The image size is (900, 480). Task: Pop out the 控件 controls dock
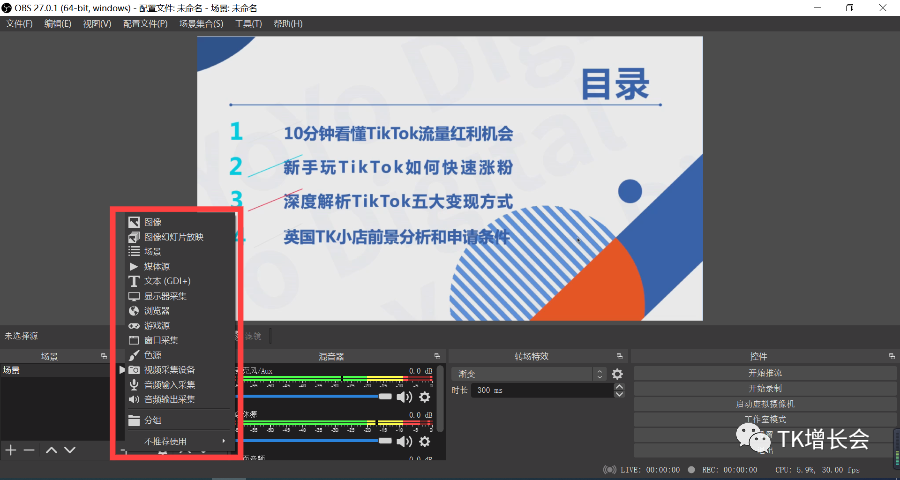891,357
